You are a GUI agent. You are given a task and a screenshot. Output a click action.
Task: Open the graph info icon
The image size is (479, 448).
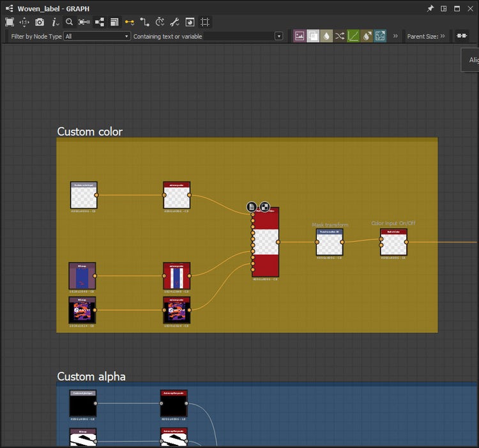tap(55, 22)
